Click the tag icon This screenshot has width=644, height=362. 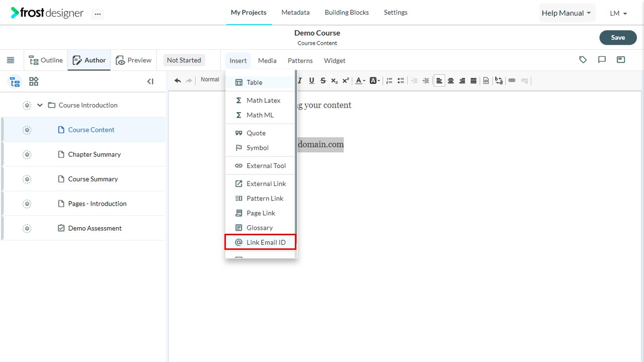[583, 60]
